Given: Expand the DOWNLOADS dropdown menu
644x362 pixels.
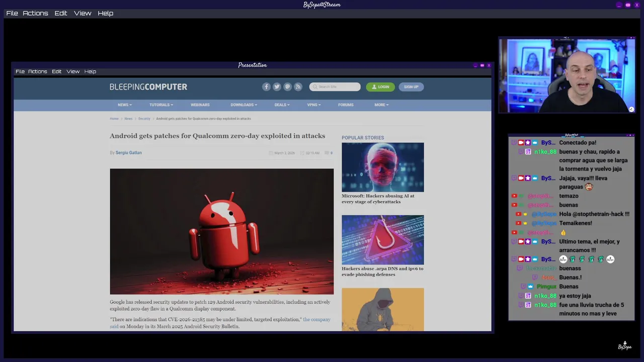Looking at the screenshot, I should 244,105.
